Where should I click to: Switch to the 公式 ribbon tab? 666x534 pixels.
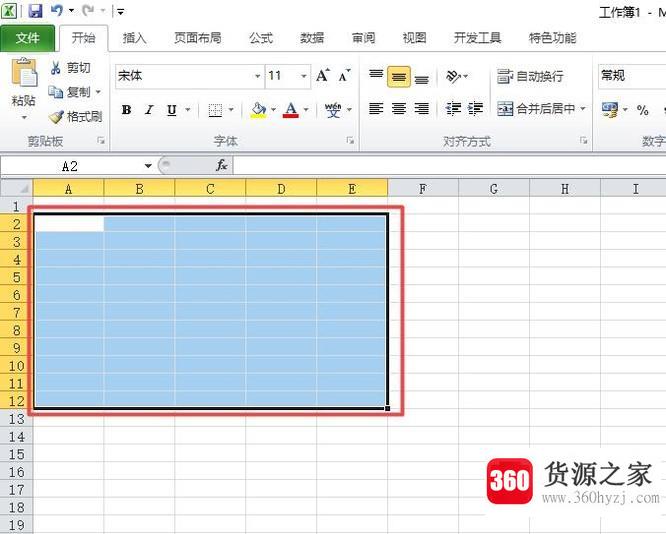coord(261,38)
